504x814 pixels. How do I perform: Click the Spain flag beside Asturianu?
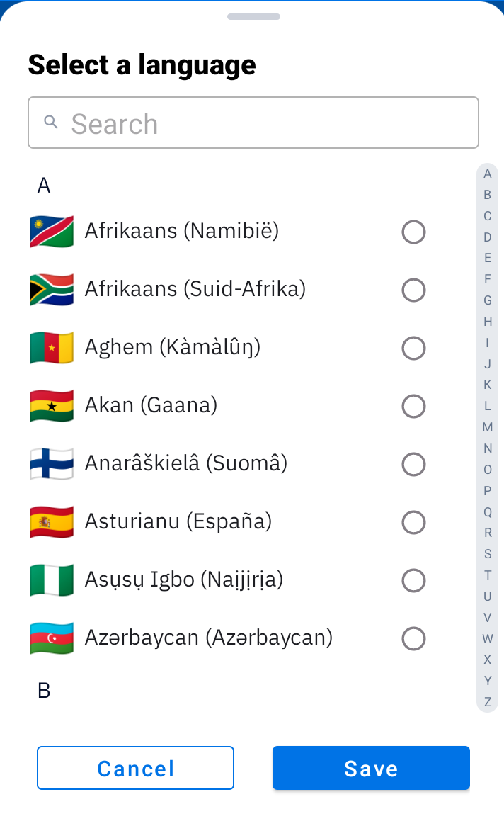tap(52, 522)
